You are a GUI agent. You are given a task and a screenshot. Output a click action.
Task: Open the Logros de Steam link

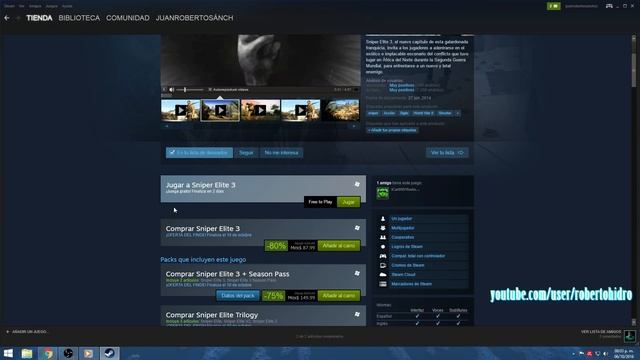click(407, 247)
